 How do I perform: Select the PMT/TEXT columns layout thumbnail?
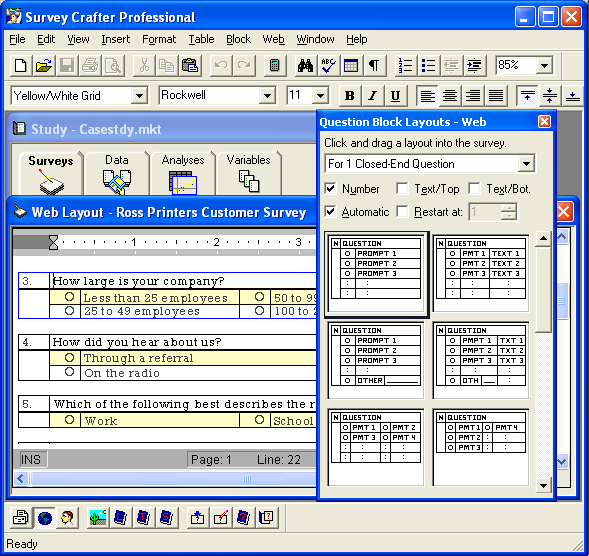[481, 274]
